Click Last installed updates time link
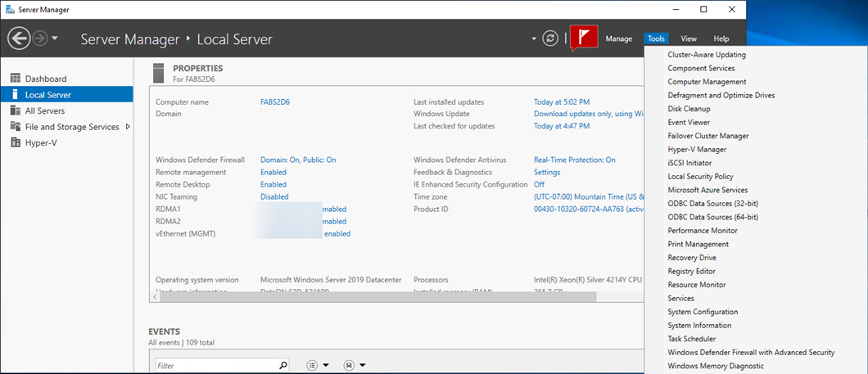The height and width of the screenshot is (374, 868). [x=561, y=101]
